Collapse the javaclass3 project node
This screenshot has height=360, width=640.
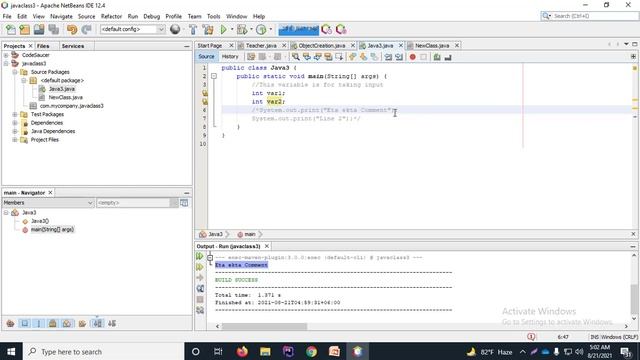coord(6,64)
